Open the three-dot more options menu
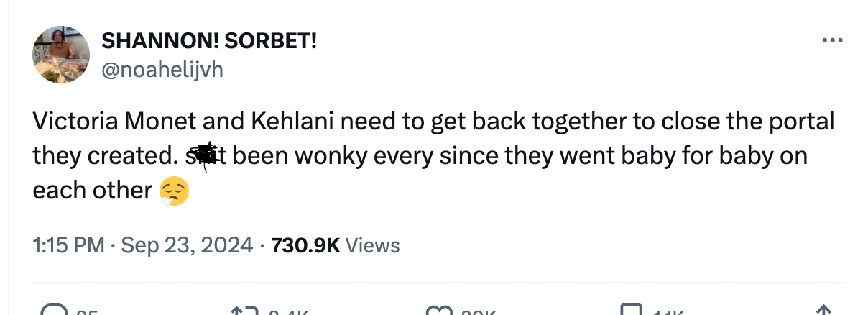 point(831,41)
